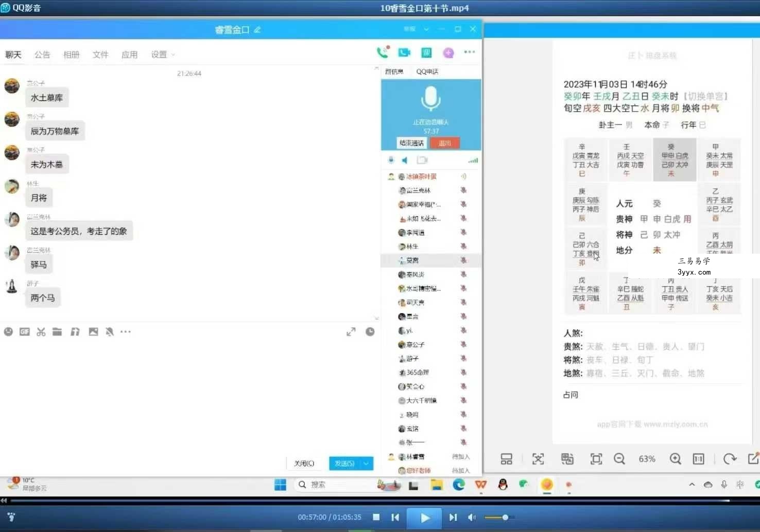This screenshot has height=532, width=760.
Task: Toggle mute for member 游子 in member list
Action: pyautogui.click(x=463, y=359)
